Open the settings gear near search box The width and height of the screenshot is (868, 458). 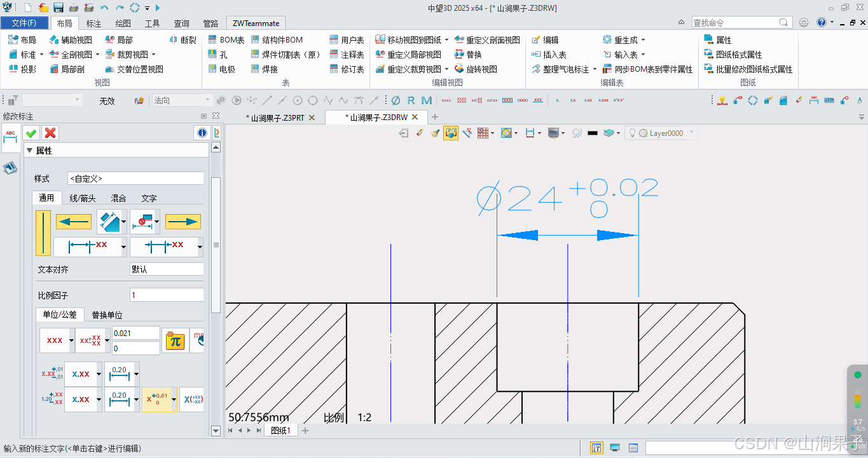pyautogui.click(x=804, y=22)
